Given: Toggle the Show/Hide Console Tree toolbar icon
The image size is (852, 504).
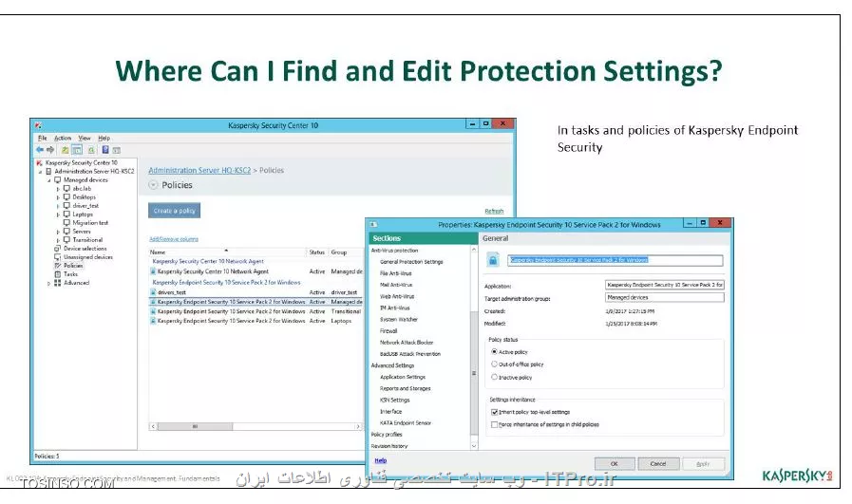Looking at the screenshot, I should click(77, 150).
